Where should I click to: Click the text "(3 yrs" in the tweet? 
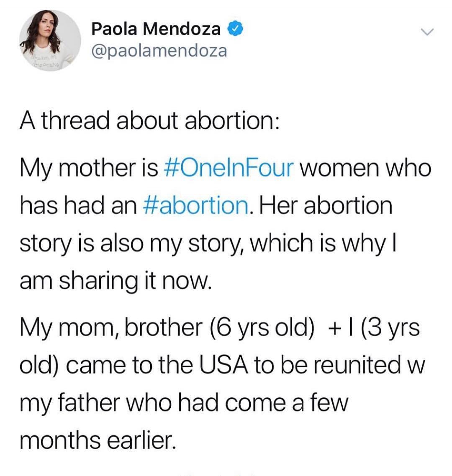pyautogui.click(x=390, y=329)
